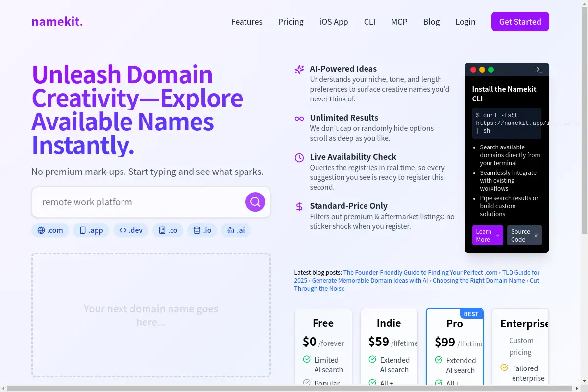
Task: Go to iOS App nav item
Action: pos(334,22)
